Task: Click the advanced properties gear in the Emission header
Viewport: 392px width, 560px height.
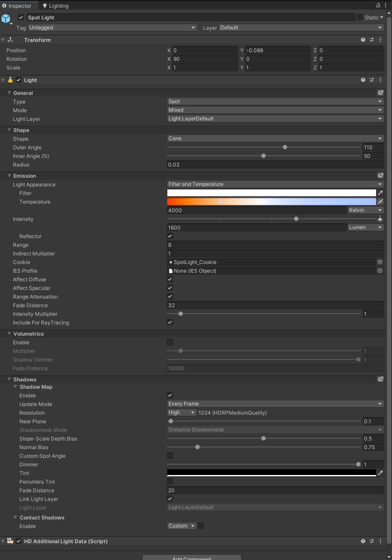Action: pyautogui.click(x=380, y=176)
